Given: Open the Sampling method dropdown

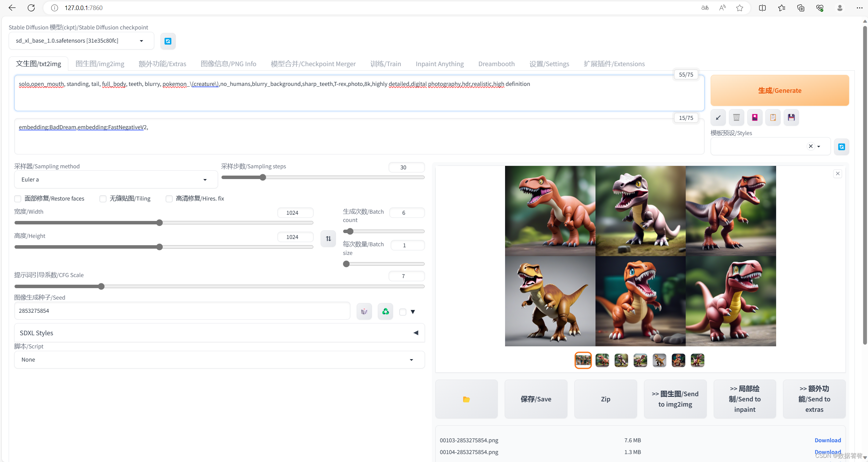Looking at the screenshot, I should [115, 179].
